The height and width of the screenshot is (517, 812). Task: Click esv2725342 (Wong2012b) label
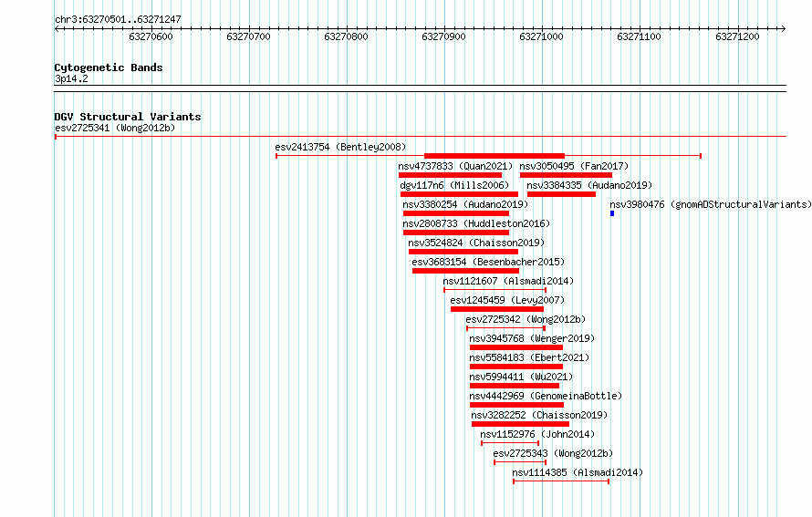pyautogui.click(x=526, y=319)
